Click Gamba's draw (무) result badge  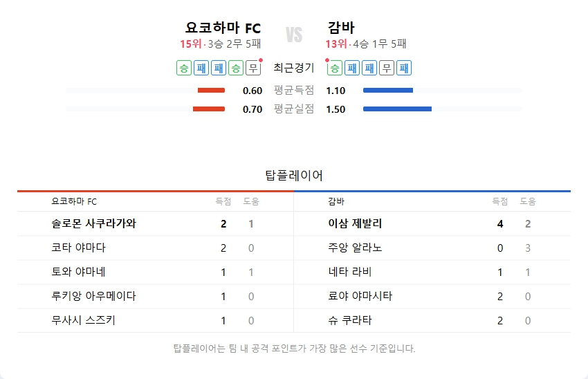(x=387, y=68)
